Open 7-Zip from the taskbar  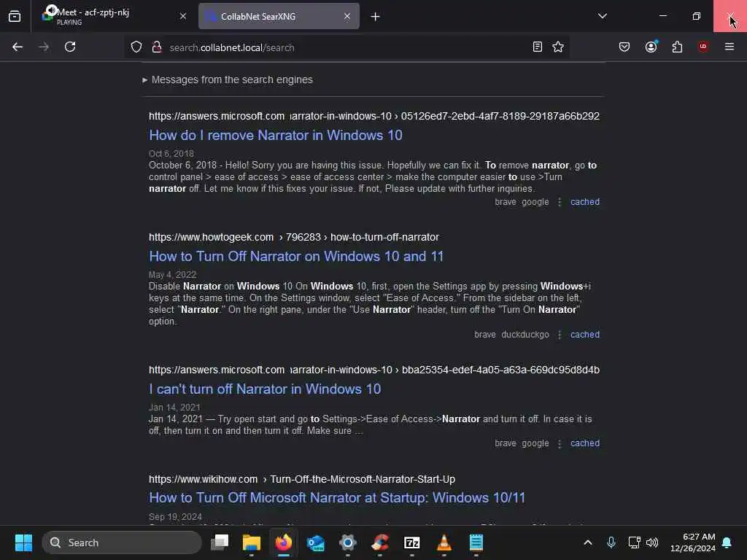click(412, 542)
